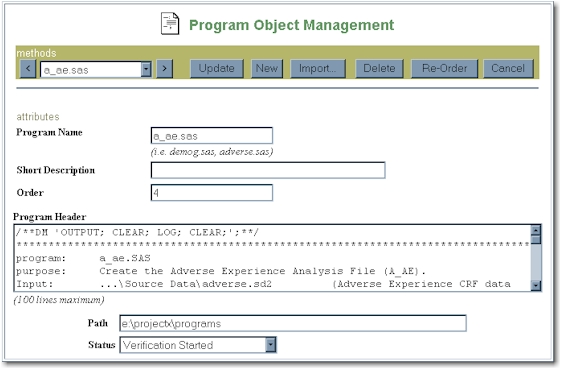Click the '(i.e. demog.sas, adverse.sas)' hint
The height and width of the screenshot is (370, 562).
point(212,152)
